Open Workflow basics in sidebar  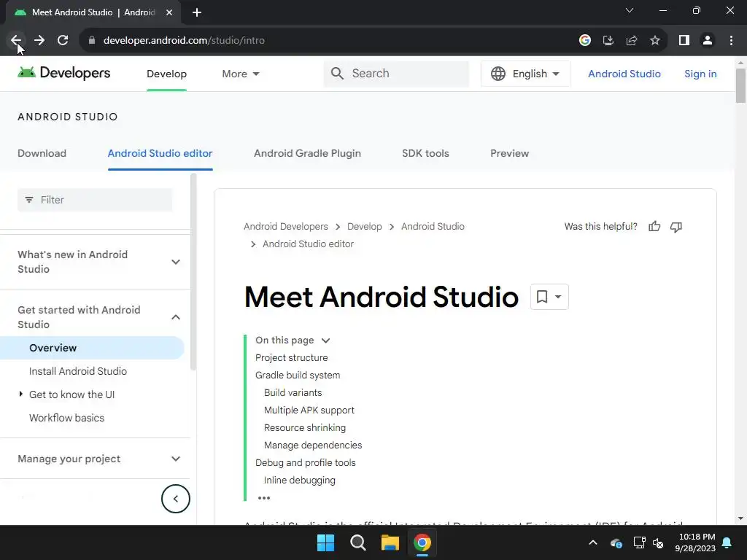(66, 418)
